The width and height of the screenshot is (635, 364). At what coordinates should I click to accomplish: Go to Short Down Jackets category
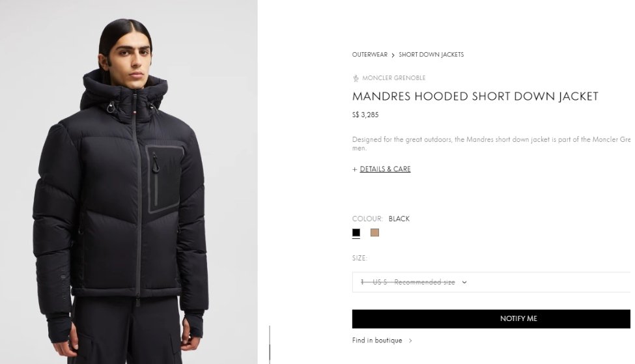[x=431, y=55]
